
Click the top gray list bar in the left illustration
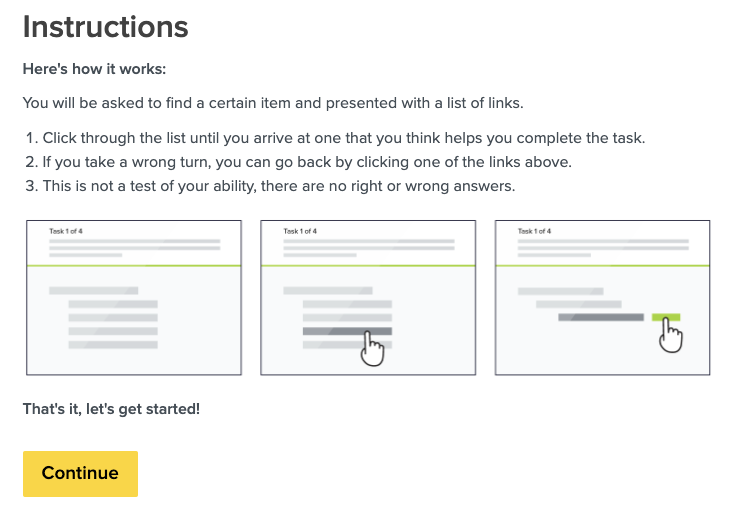[x=93, y=290]
